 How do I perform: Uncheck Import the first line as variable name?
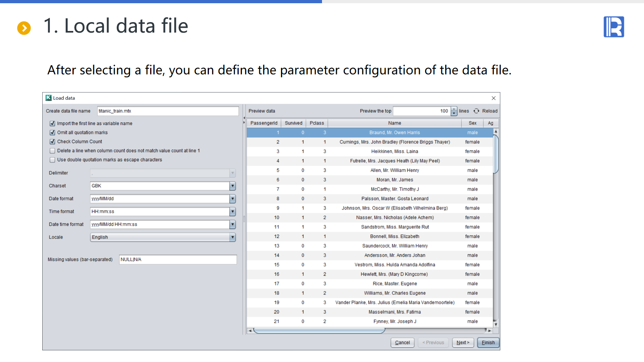click(x=52, y=123)
